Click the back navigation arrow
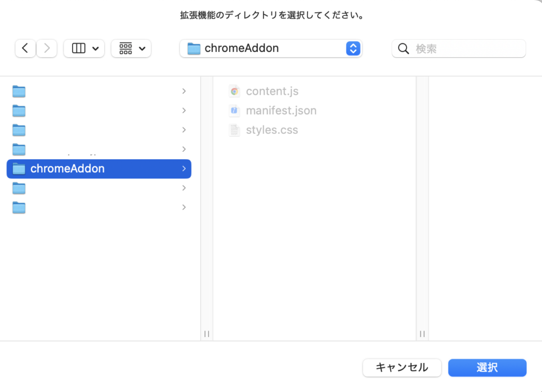The width and height of the screenshot is (542, 392). pyautogui.click(x=25, y=49)
